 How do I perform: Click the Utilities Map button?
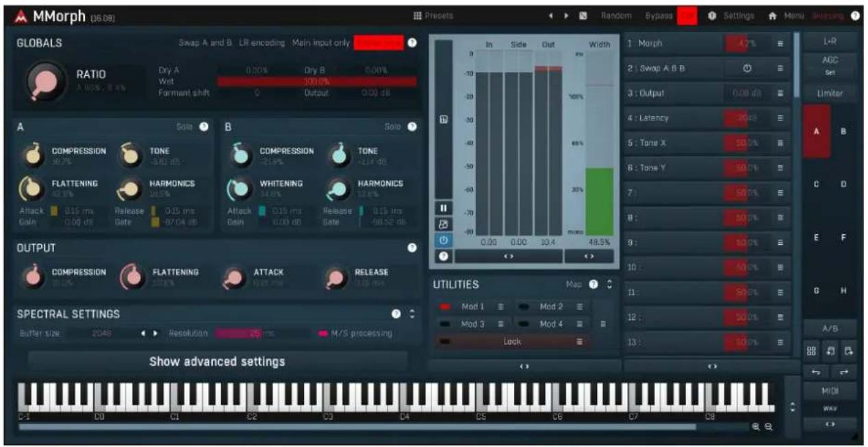click(574, 284)
